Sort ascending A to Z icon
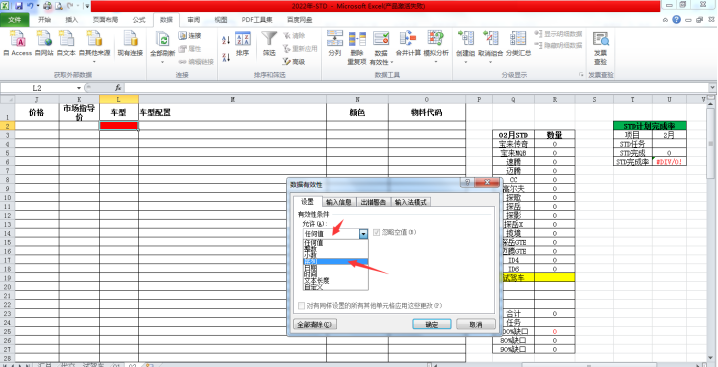Screen dimensions: 718x367 pyautogui.click(x=226, y=39)
